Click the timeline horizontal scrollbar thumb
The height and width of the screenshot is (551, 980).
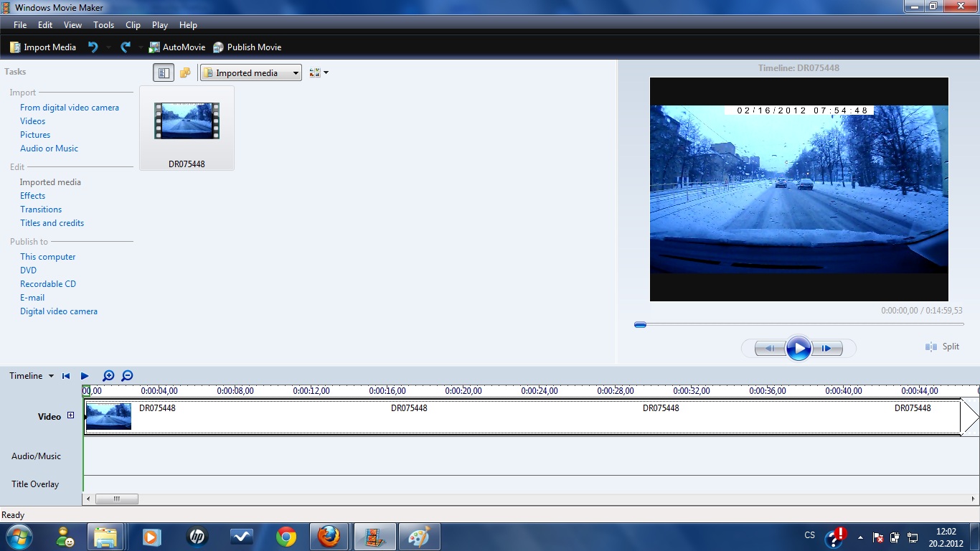coord(116,499)
